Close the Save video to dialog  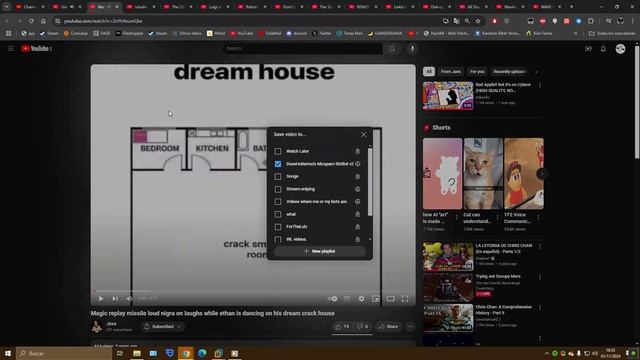pyautogui.click(x=363, y=134)
